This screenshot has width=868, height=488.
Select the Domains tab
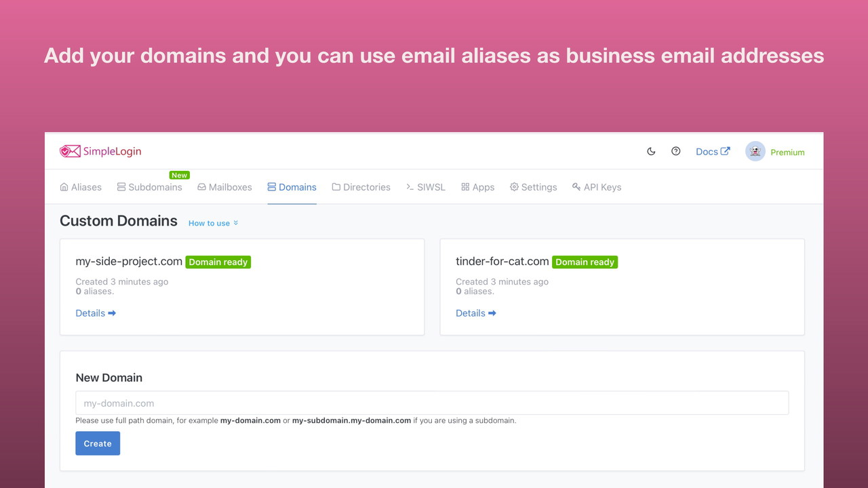pos(292,187)
